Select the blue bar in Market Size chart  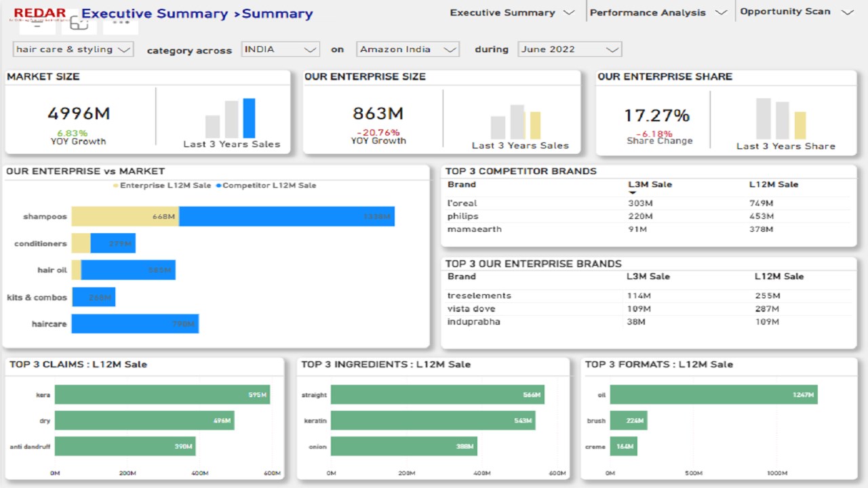(x=249, y=119)
